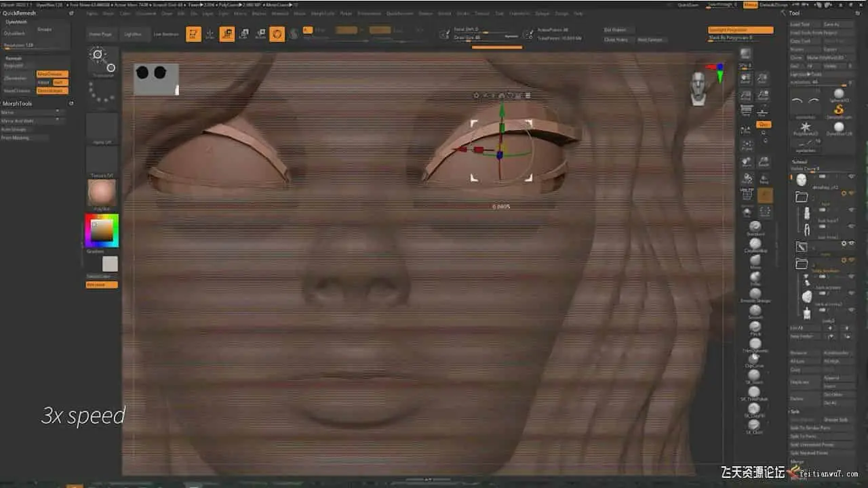Toggle Alternate color mode
This screenshot has height=488, width=868.
pos(102,285)
